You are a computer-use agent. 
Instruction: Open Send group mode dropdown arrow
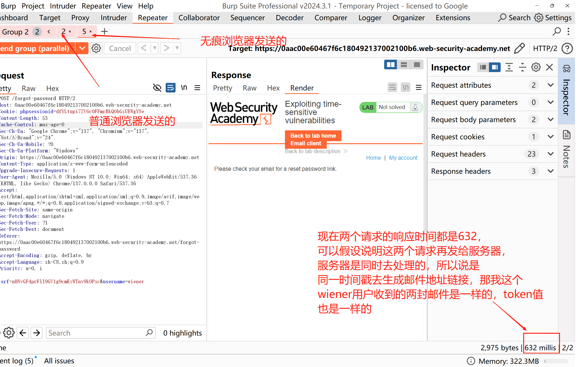pyautogui.click(x=82, y=48)
